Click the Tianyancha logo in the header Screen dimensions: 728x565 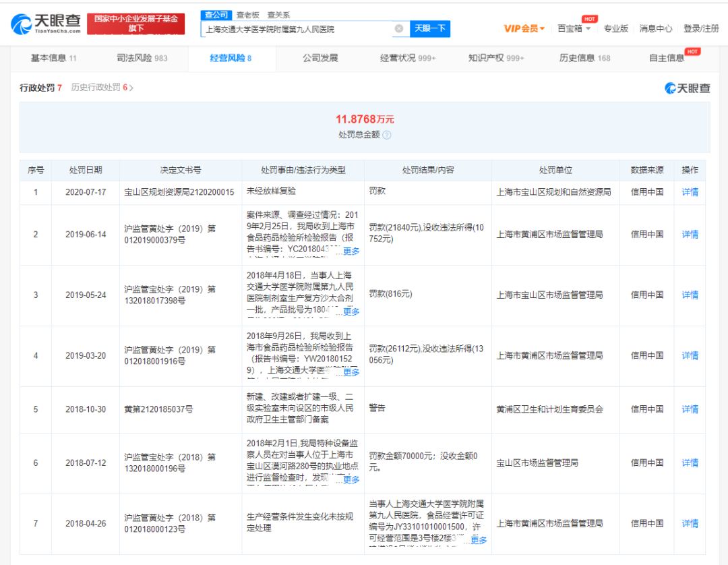[46, 24]
